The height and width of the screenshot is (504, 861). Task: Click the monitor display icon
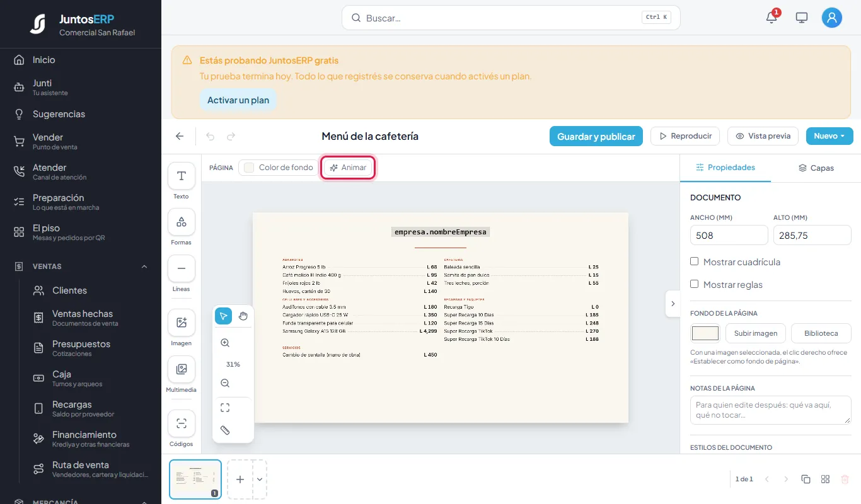[x=802, y=18]
